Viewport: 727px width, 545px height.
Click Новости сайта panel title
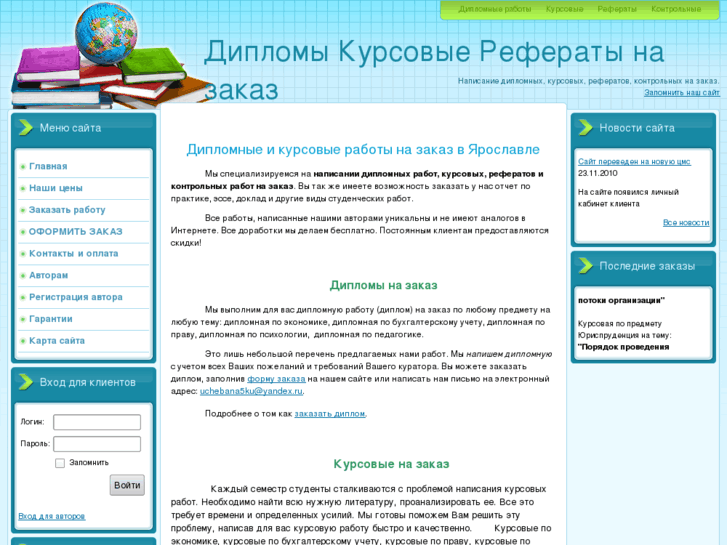pyautogui.click(x=637, y=128)
